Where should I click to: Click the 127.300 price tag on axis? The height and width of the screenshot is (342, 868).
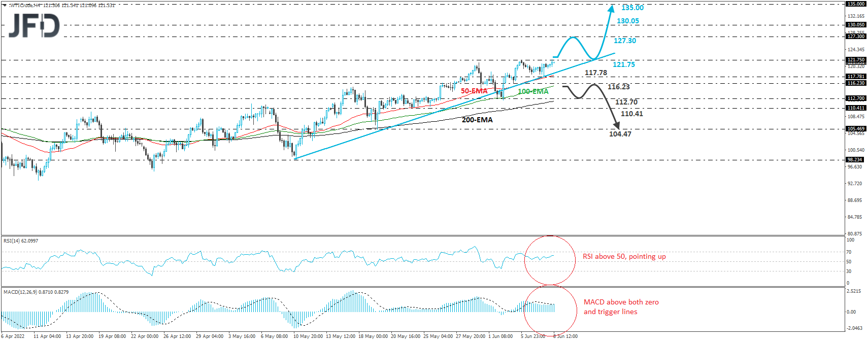pyautogui.click(x=856, y=37)
